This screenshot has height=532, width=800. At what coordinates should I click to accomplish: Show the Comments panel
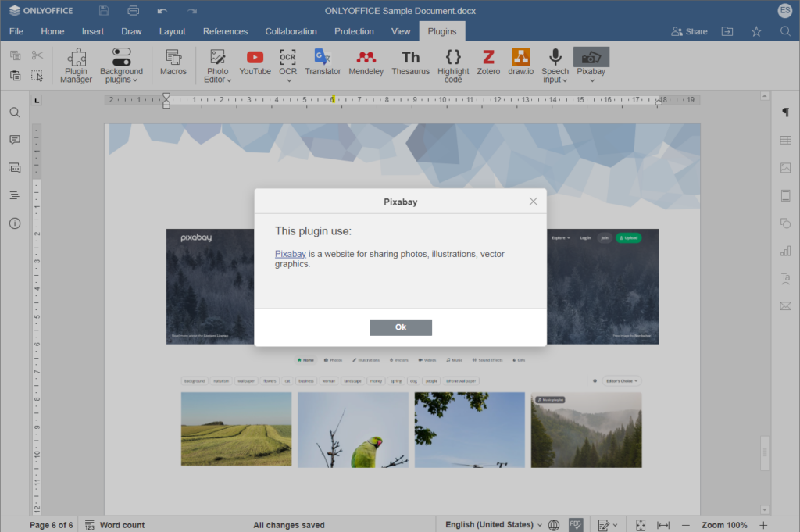(x=14, y=139)
